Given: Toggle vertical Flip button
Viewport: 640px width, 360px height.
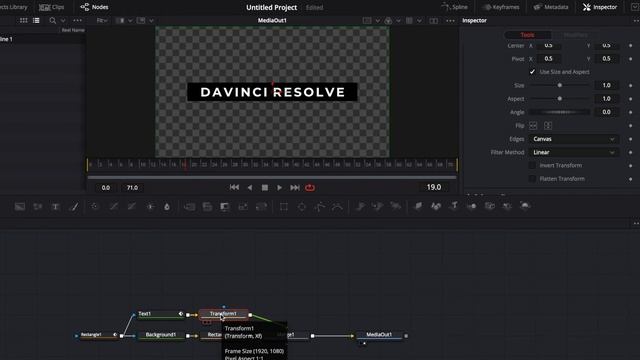Looking at the screenshot, I should [x=548, y=125].
